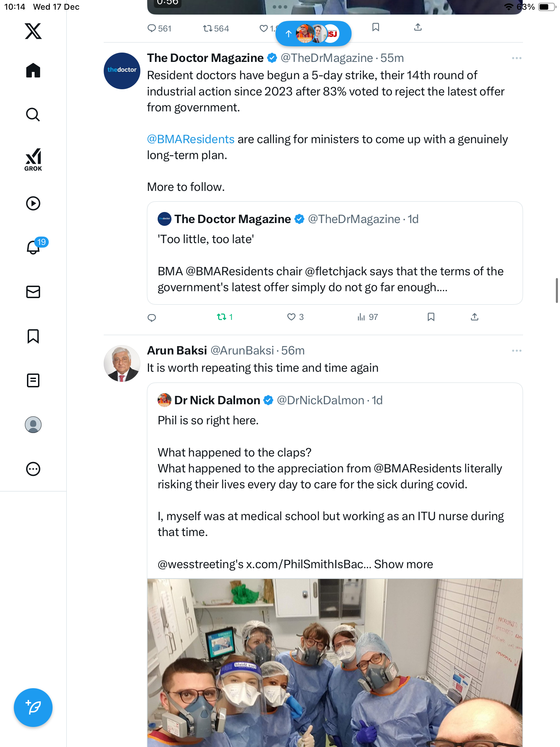
Task: Go to the Home feed
Action: 33,71
